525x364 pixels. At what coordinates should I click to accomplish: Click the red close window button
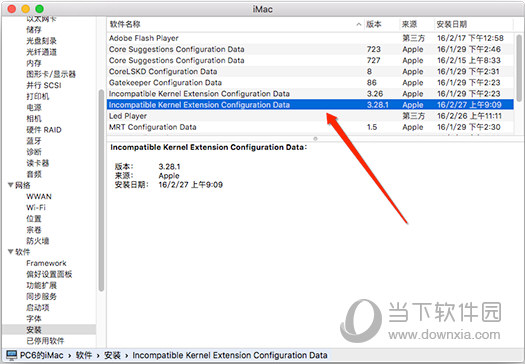12,9
